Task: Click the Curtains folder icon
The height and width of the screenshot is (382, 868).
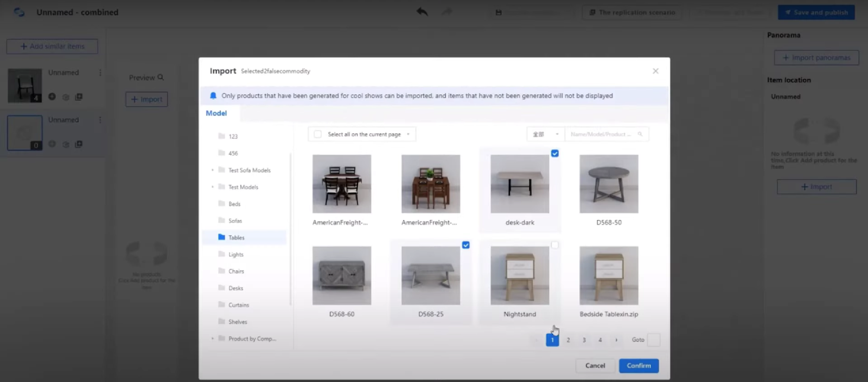Action: [221, 305]
